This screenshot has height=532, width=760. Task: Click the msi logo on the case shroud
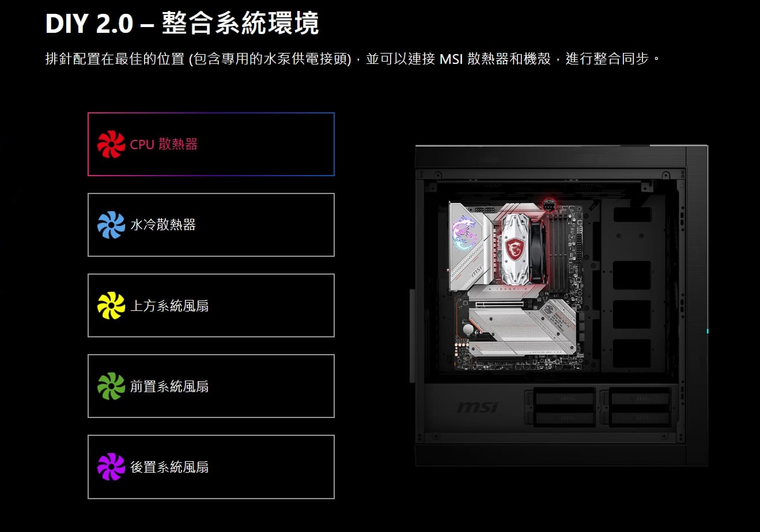477,408
